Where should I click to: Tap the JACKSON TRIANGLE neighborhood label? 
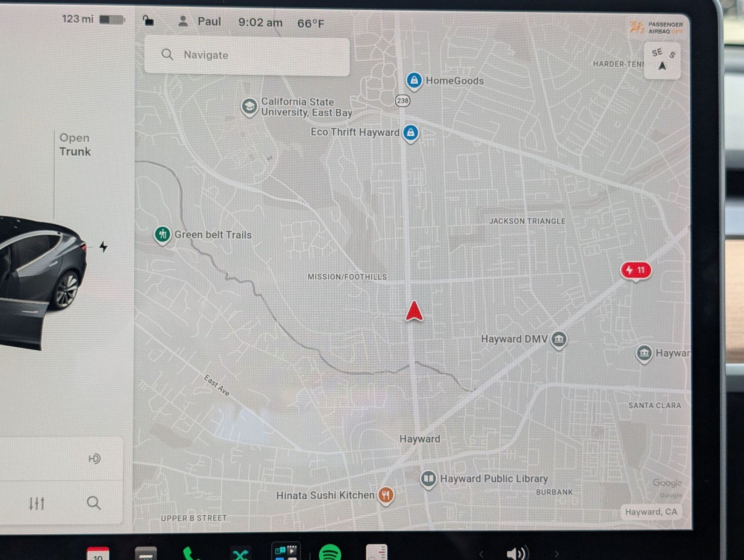click(x=527, y=221)
